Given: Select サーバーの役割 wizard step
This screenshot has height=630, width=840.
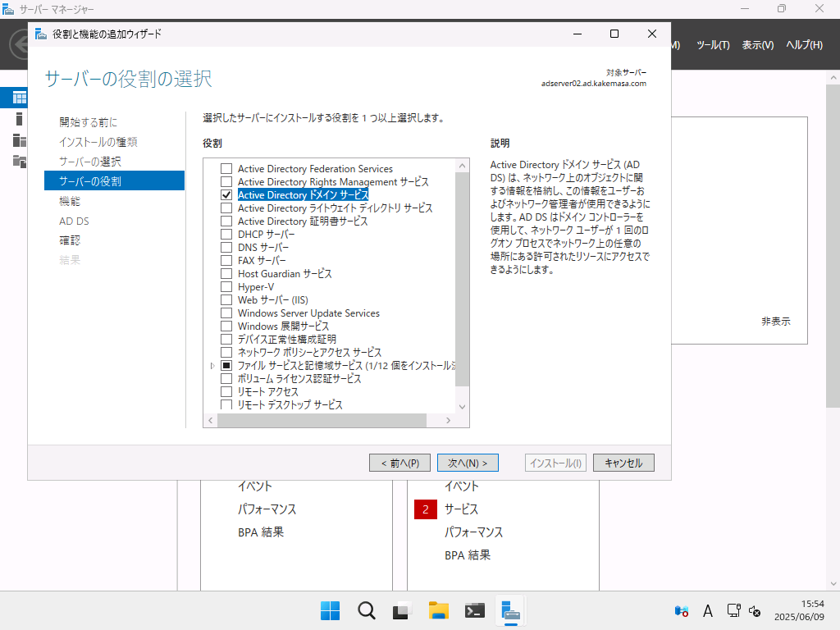Looking at the screenshot, I should 114,181.
